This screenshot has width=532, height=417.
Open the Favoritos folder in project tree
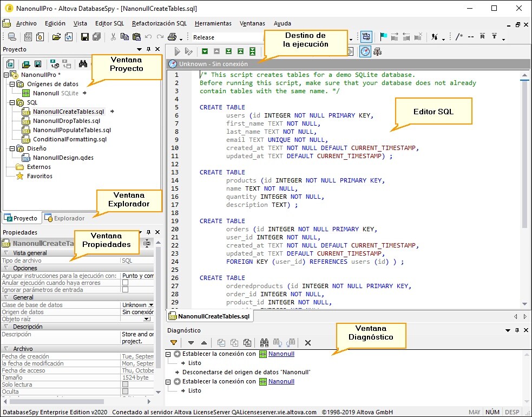[x=40, y=176]
